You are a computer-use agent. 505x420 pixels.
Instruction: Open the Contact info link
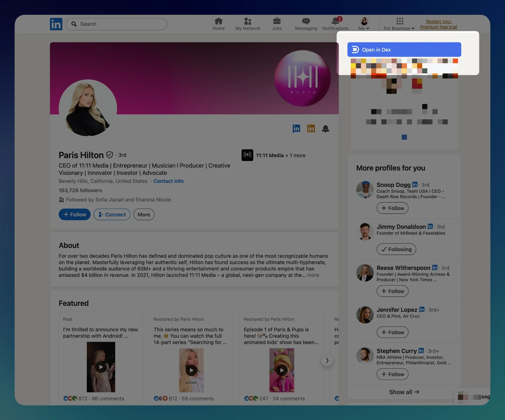pos(168,181)
